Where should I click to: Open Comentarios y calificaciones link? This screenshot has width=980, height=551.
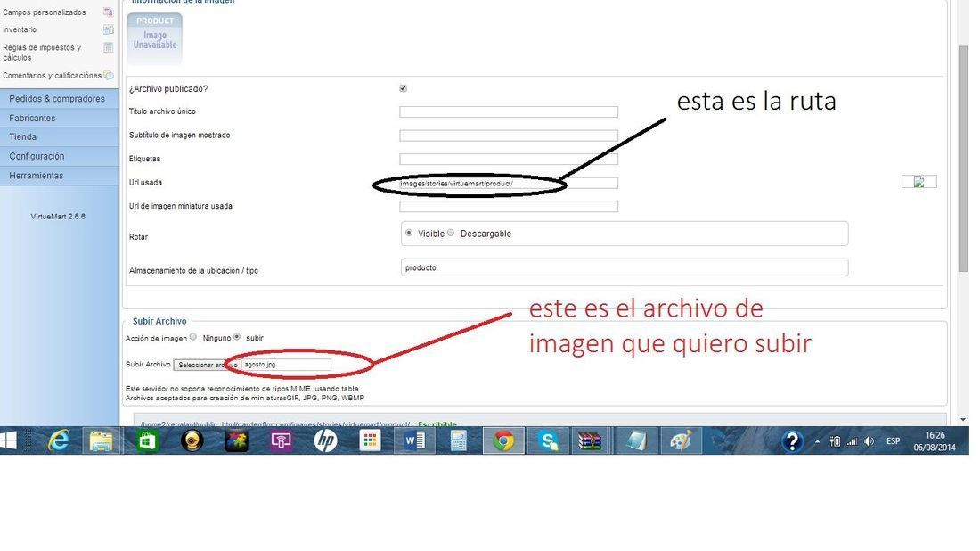tap(52, 76)
